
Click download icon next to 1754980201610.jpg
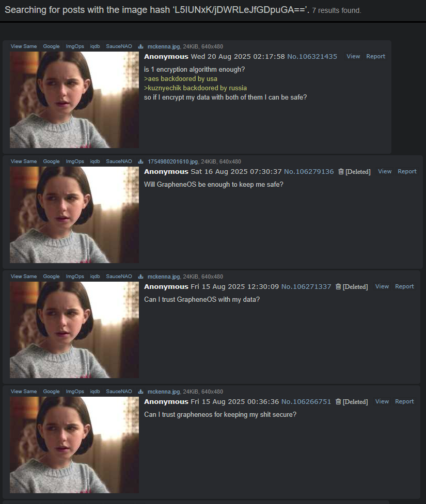[140, 161]
